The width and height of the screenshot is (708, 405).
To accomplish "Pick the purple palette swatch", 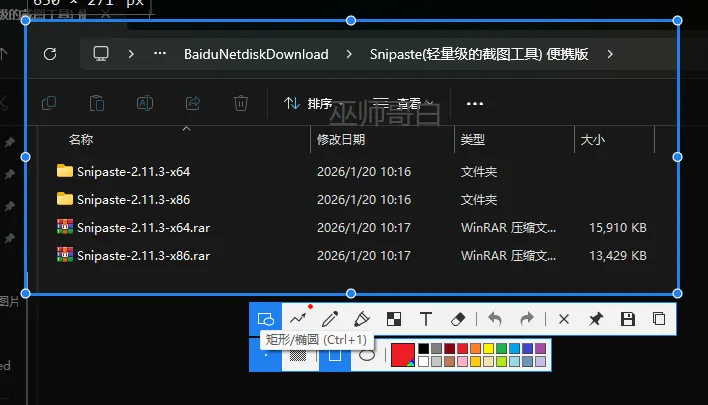I will [x=540, y=349].
